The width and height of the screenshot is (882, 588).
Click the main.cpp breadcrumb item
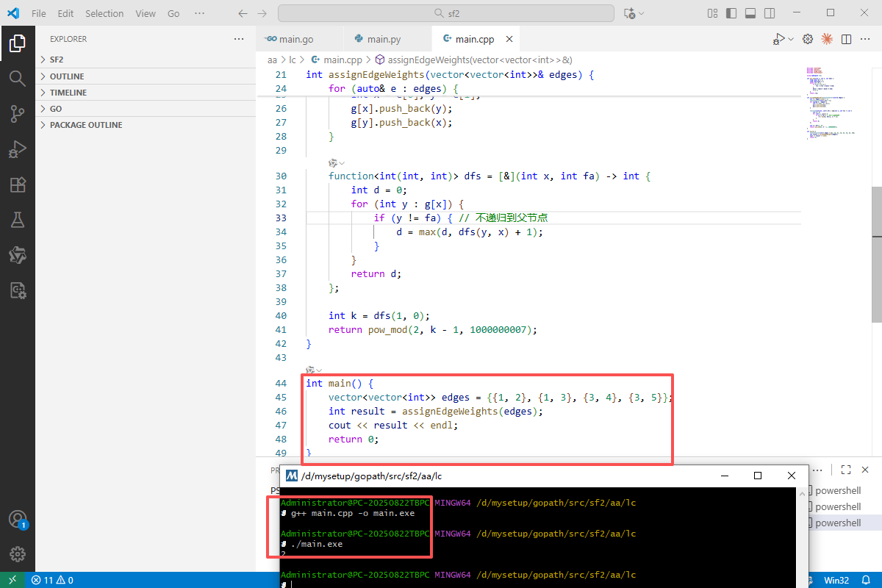coord(337,60)
